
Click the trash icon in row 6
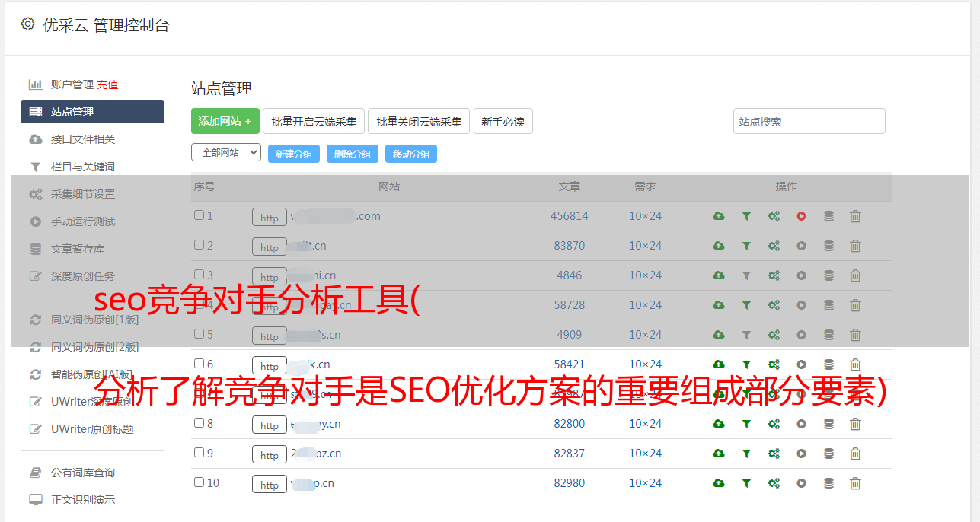[855, 364]
